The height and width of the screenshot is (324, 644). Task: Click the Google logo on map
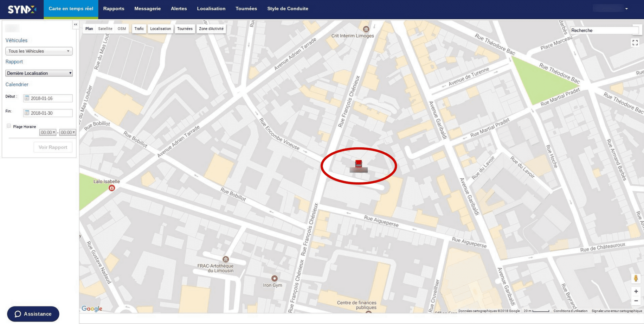92,309
